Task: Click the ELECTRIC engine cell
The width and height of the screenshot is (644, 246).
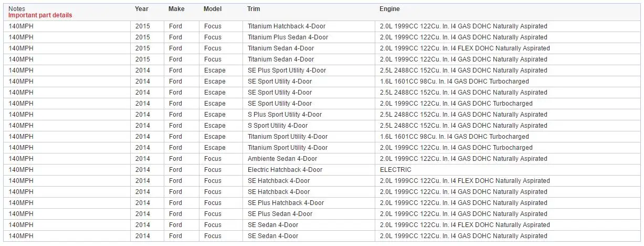Action: (x=396, y=170)
